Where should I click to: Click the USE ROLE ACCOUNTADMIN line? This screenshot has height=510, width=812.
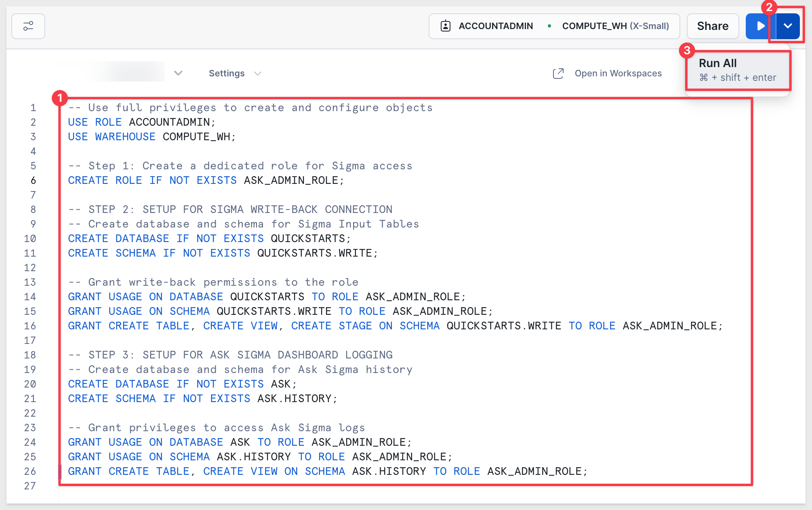click(x=142, y=122)
